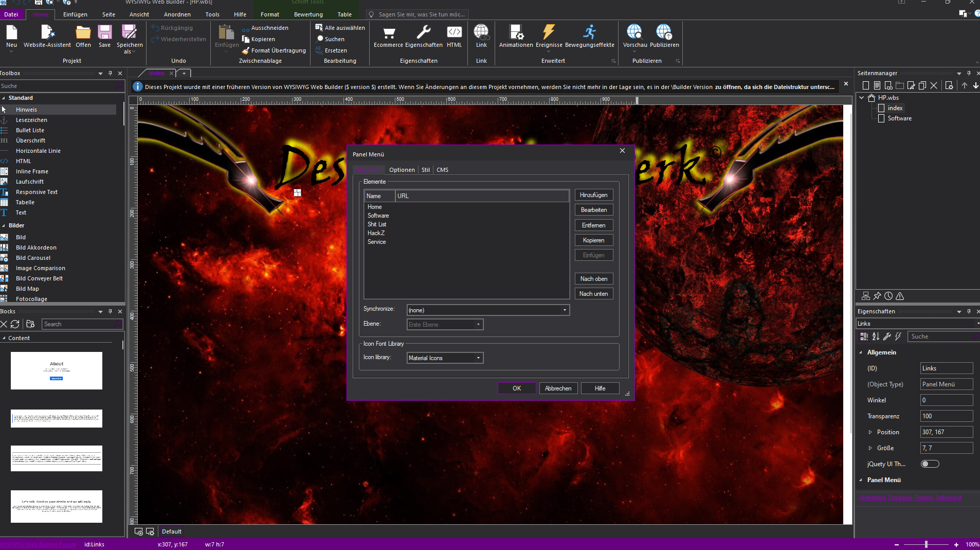
Task: Open the Ebene dropdown
Action: (478, 325)
